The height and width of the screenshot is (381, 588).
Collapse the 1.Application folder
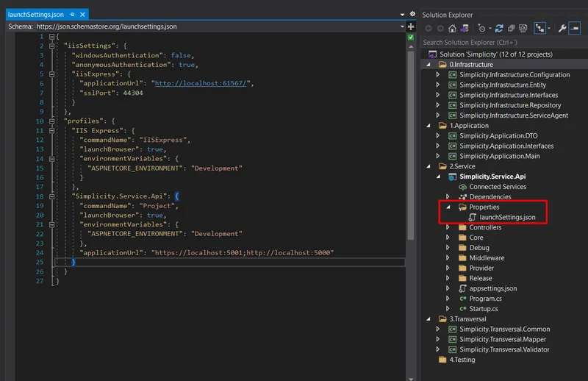[x=429, y=126]
